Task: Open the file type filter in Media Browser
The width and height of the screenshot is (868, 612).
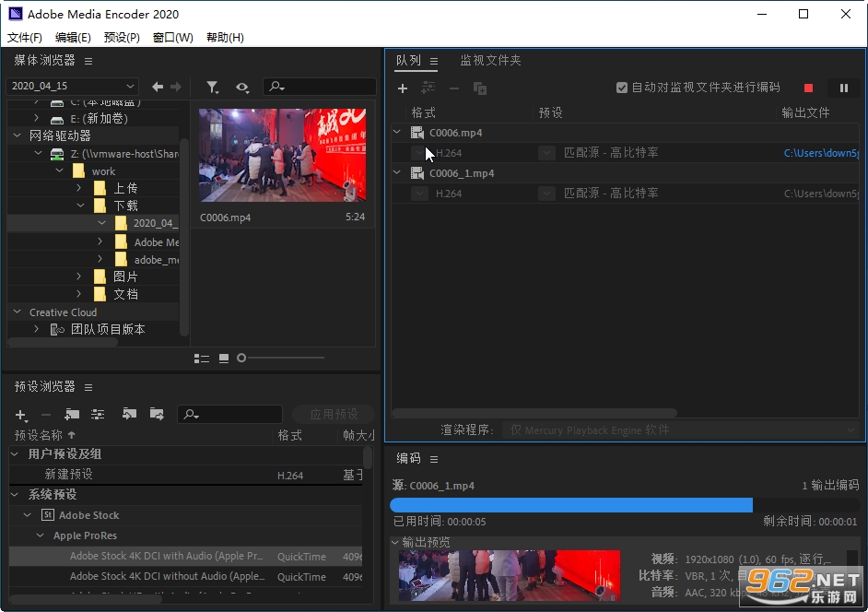Action: tap(212, 88)
